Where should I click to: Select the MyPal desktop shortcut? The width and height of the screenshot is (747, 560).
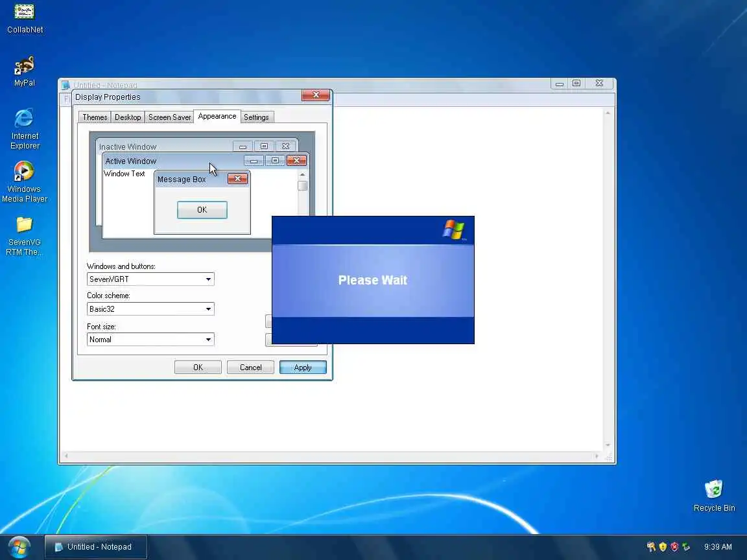tap(24, 71)
